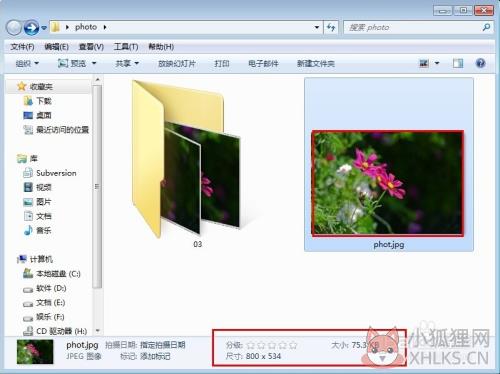Open the 文件(F) menu

pyautogui.click(x=22, y=47)
